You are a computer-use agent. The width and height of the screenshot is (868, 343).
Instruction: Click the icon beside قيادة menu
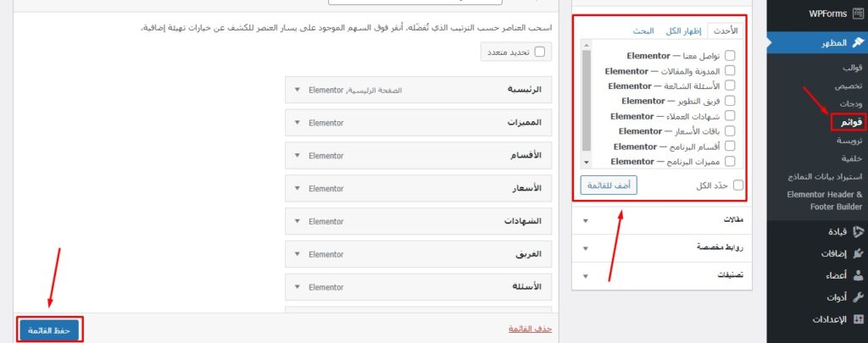858,232
